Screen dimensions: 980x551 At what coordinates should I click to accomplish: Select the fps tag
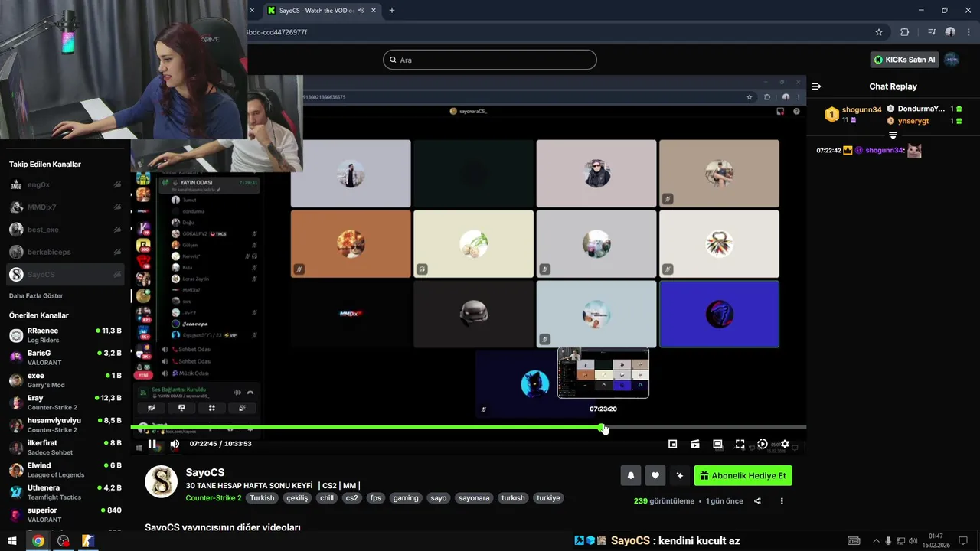[x=376, y=498]
